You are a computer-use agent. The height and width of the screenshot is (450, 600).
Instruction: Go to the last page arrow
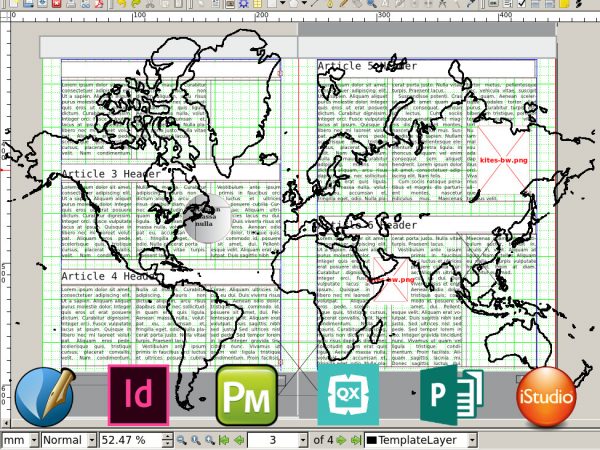pyautogui.click(x=356, y=440)
